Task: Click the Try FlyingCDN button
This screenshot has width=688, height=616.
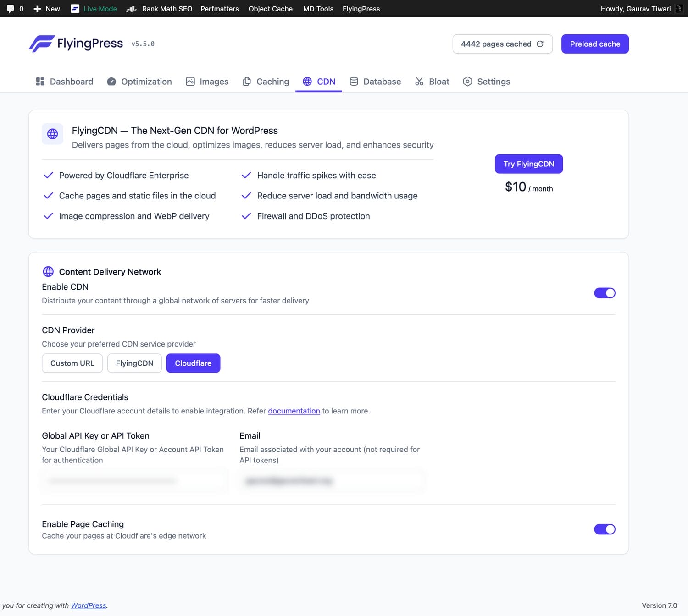Action: coord(529,164)
